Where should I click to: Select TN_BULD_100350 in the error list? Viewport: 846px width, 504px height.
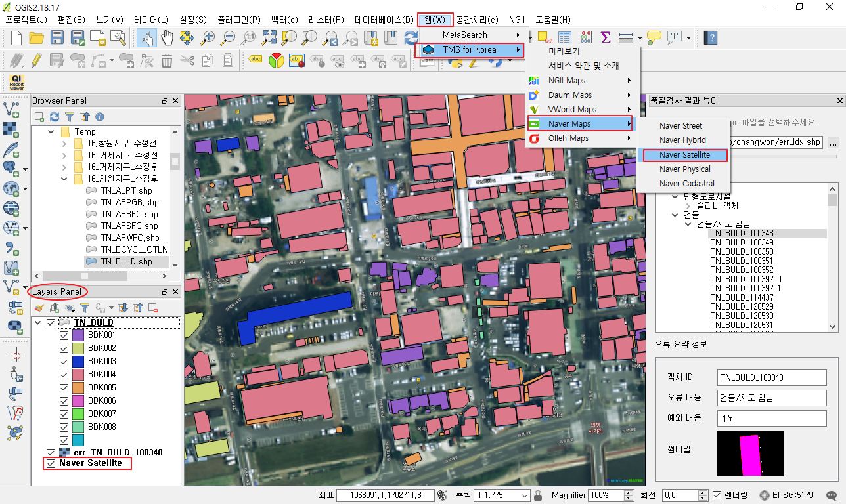[742, 252]
